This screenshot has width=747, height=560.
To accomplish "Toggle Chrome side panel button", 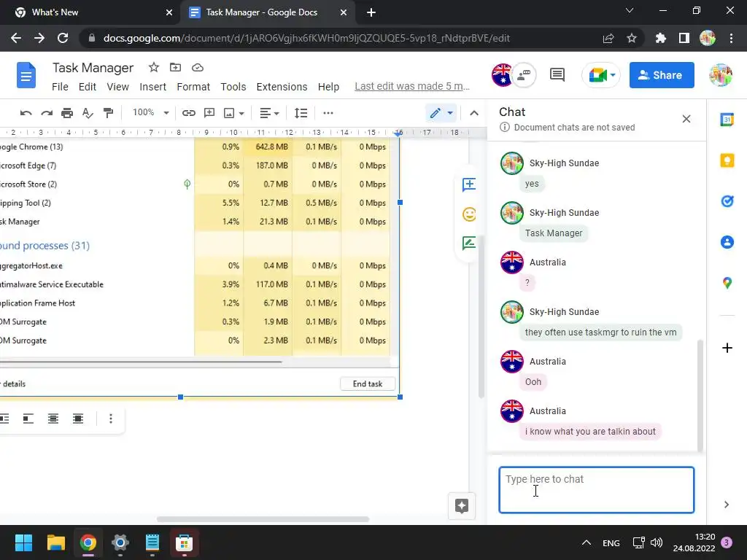I will (x=684, y=38).
